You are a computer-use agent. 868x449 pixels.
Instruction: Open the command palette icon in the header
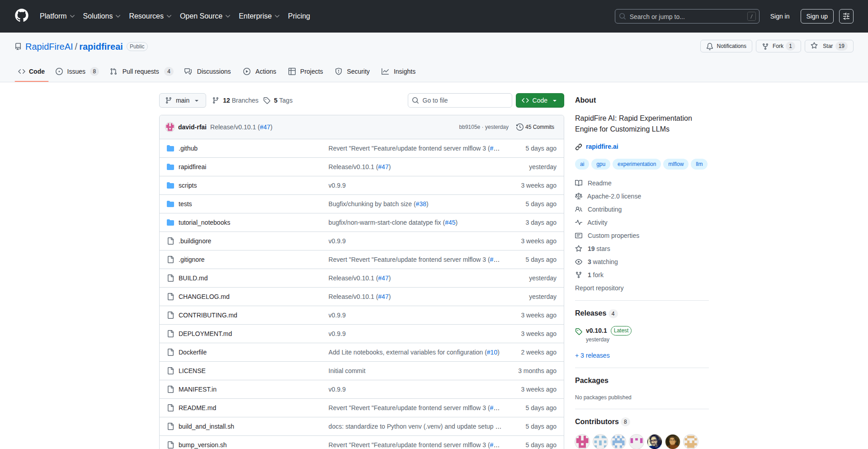click(x=846, y=16)
